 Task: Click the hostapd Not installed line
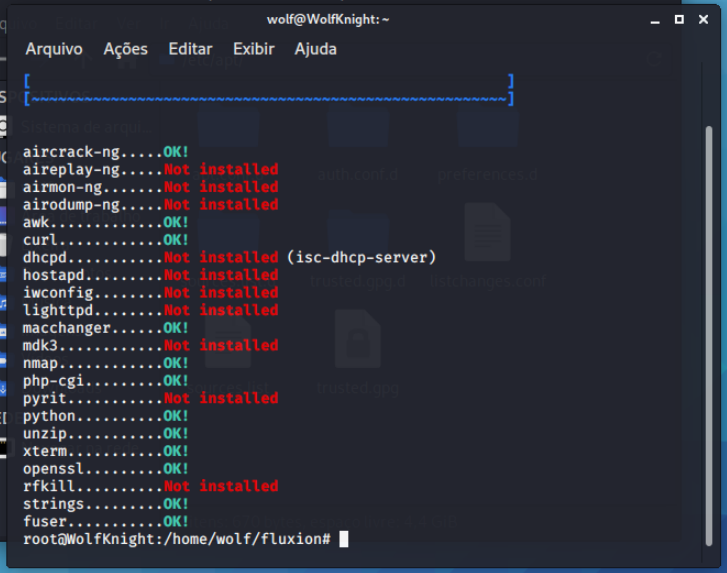151,275
